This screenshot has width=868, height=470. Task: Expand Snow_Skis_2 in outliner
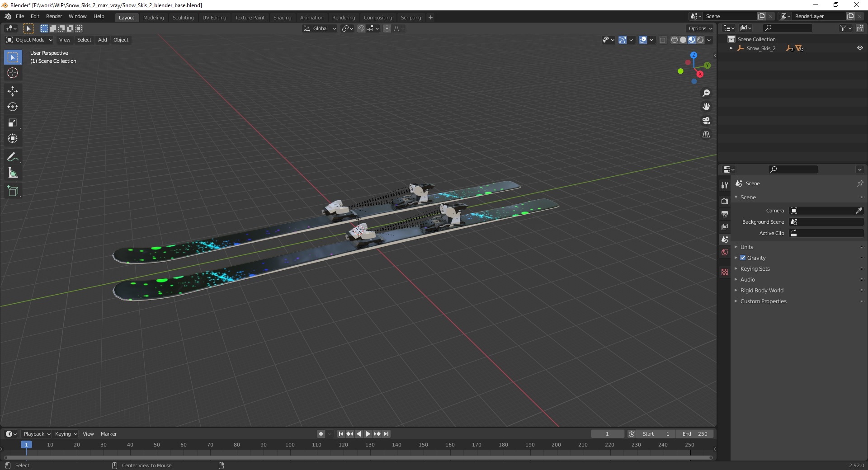(731, 48)
